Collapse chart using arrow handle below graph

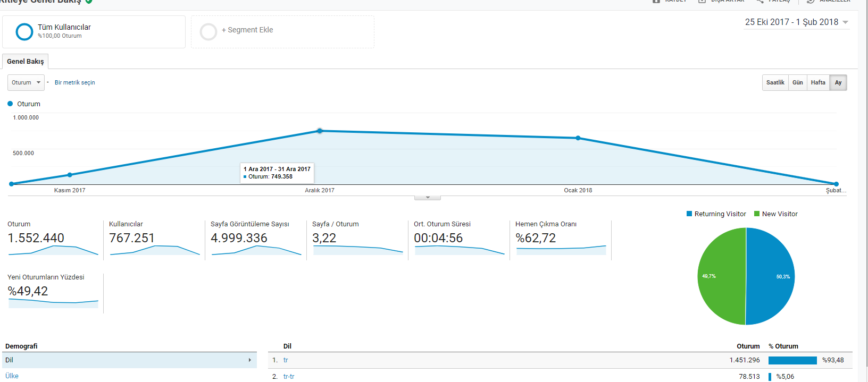[x=428, y=198]
